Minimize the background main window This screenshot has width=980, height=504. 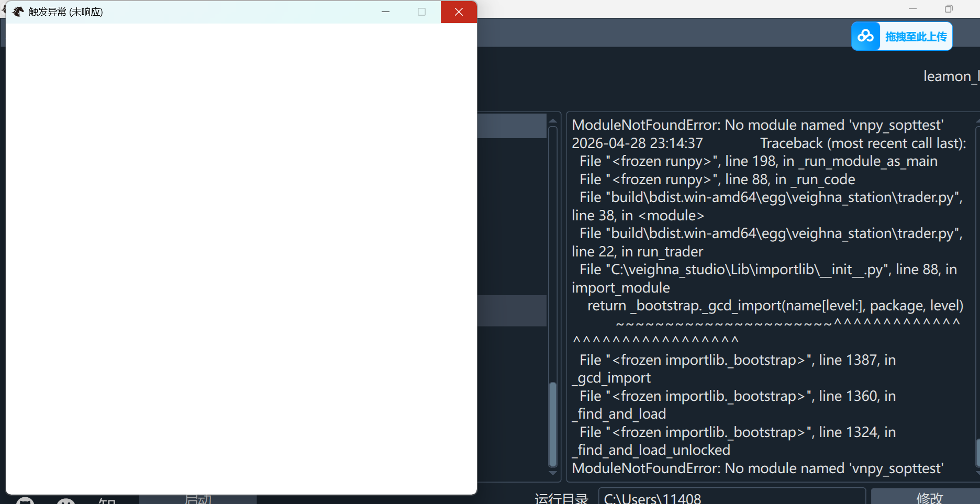[x=913, y=9]
